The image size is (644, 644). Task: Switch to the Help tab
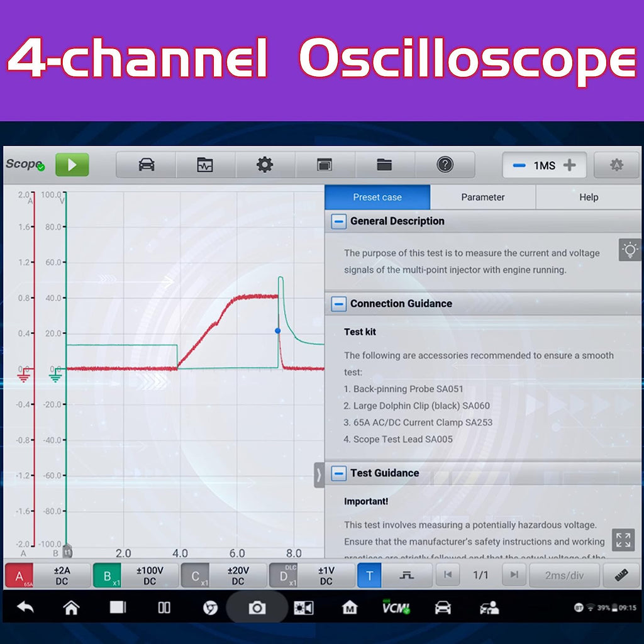[588, 197]
